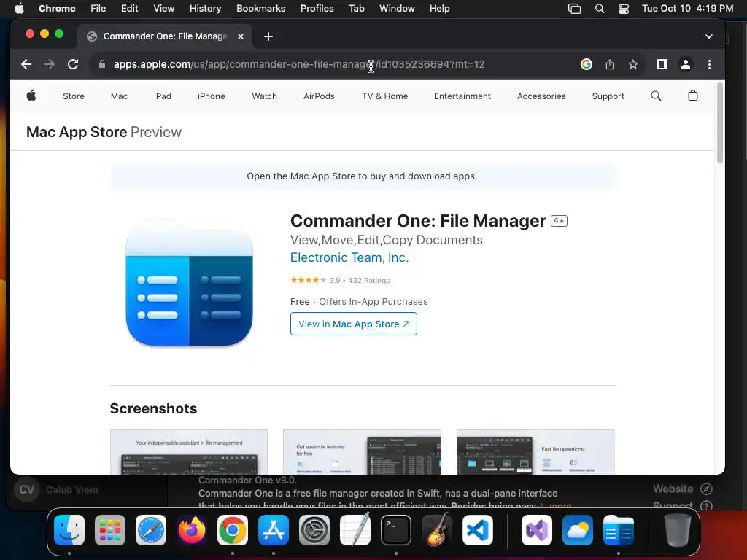Open the iPad nav link
The height and width of the screenshot is (560, 747).
(163, 96)
